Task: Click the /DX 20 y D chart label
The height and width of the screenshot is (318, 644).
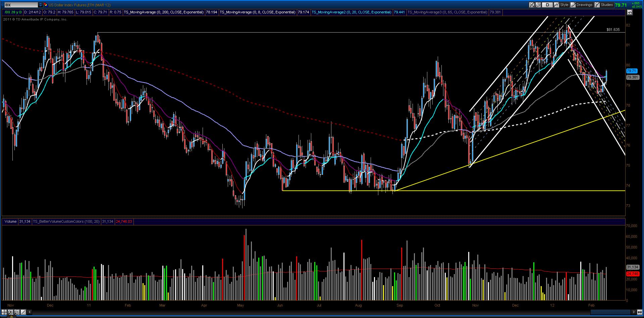Action: click(x=13, y=12)
